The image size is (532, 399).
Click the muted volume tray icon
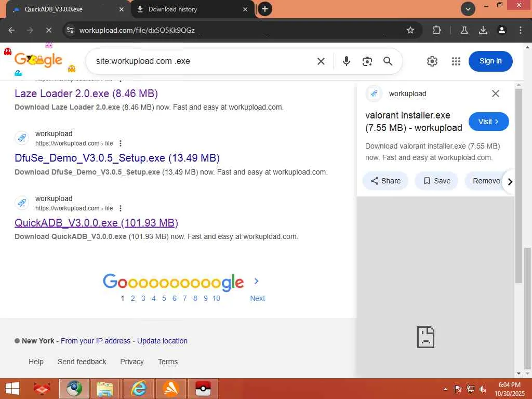tap(483, 389)
